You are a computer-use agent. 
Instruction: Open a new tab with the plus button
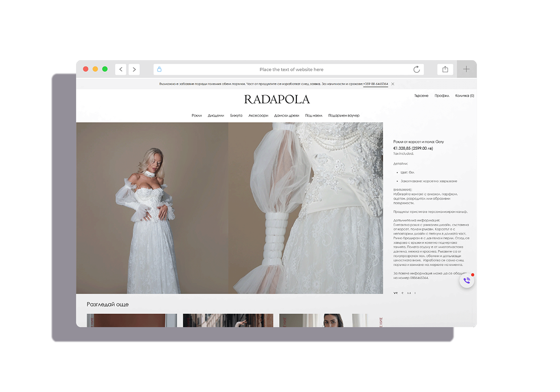pyautogui.click(x=467, y=70)
